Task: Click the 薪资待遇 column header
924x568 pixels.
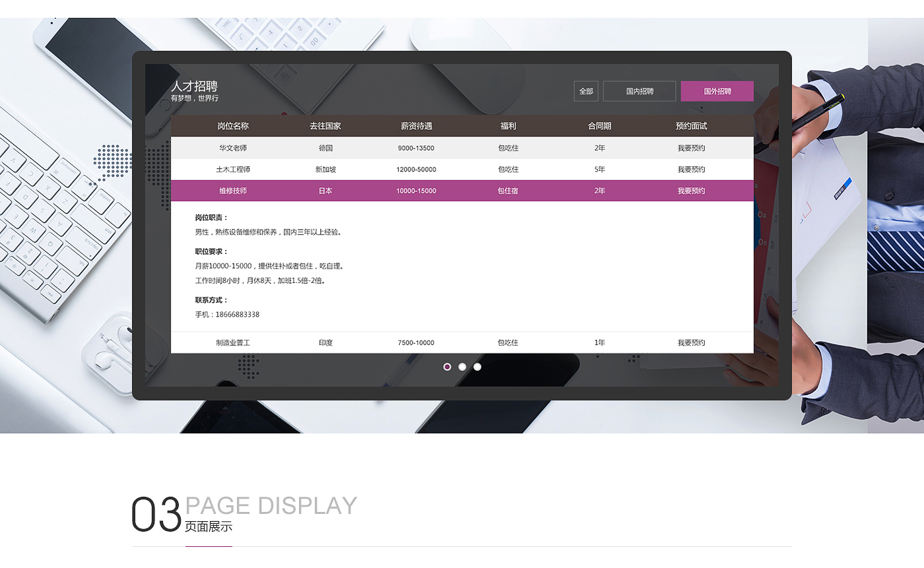Action: [x=416, y=126]
